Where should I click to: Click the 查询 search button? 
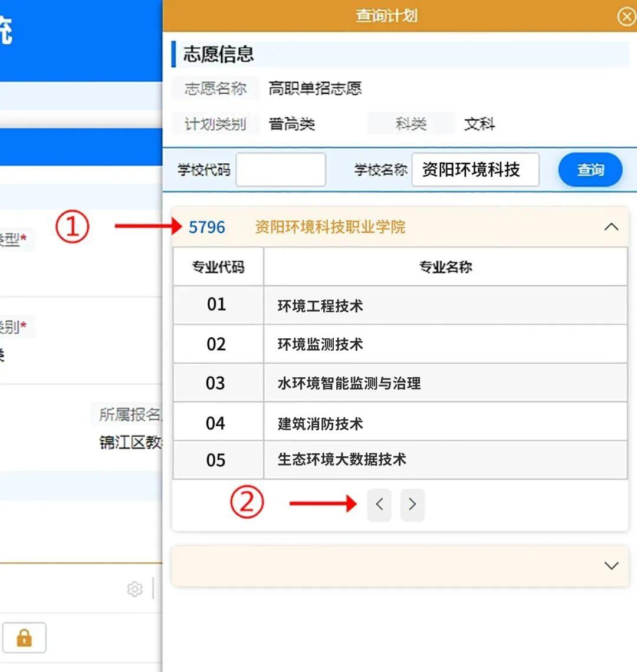pos(590,170)
